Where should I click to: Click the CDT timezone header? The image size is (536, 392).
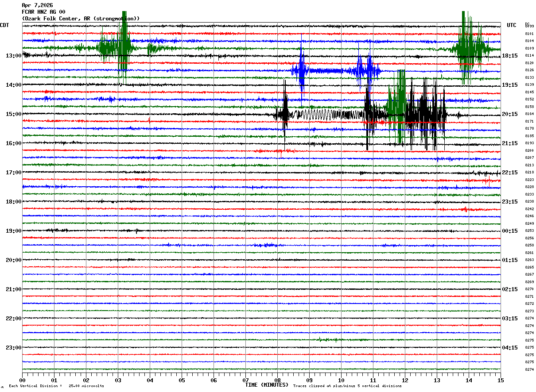pos(5,25)
